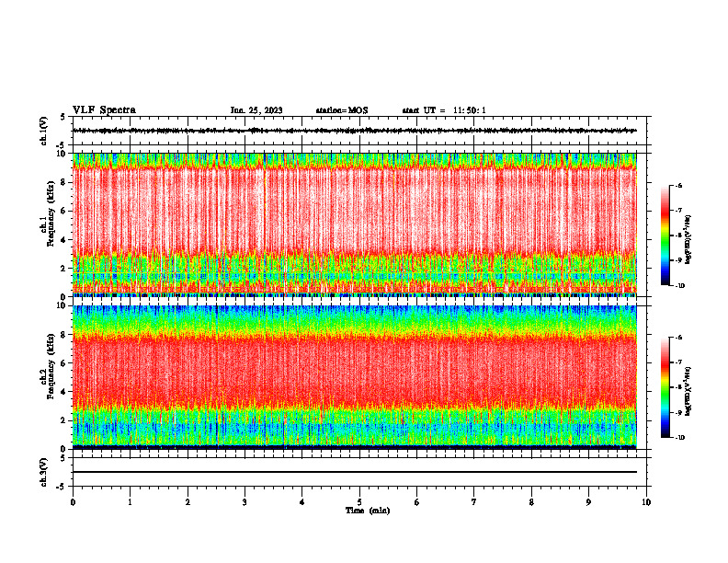Viewport: 728px width, 563px height.
Task: Click time axis tick label "10"
Action: [x=646, y=502]
